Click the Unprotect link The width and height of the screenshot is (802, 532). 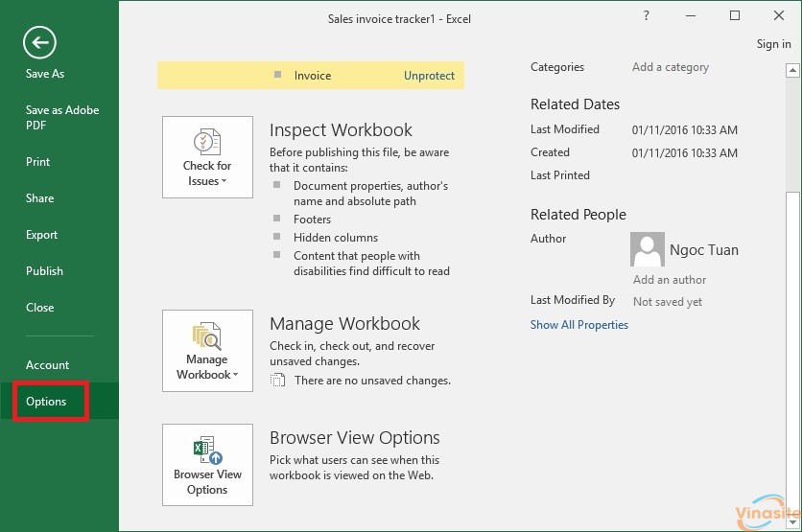click(x=429, y=76)
